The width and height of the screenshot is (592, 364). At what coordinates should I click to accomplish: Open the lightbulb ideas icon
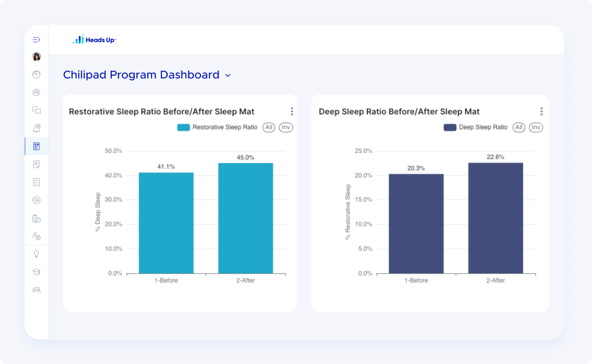(36, 254)
